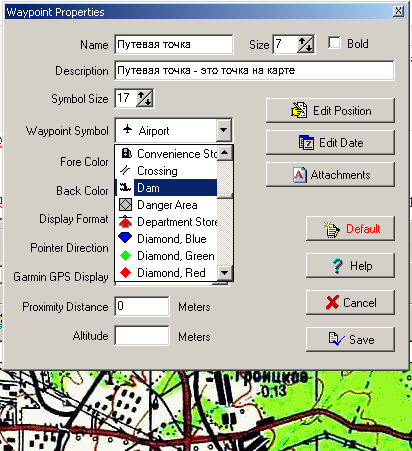Click the Default notepad icon

click(x=331, y=229)
